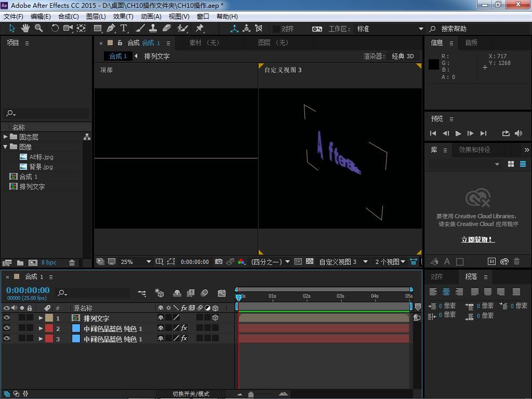Select the Pen tool
532x399 pixels.
pos(111,29)
